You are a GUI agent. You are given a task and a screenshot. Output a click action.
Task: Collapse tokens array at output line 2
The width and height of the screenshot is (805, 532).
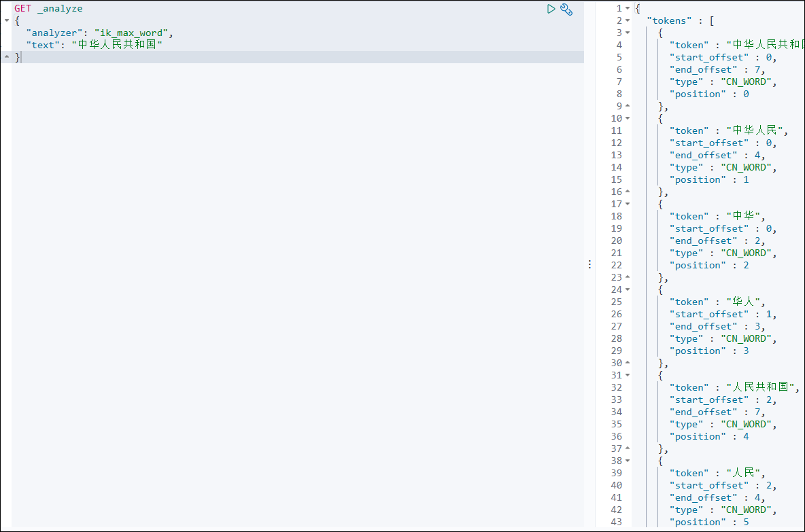(x=628, y=20)
